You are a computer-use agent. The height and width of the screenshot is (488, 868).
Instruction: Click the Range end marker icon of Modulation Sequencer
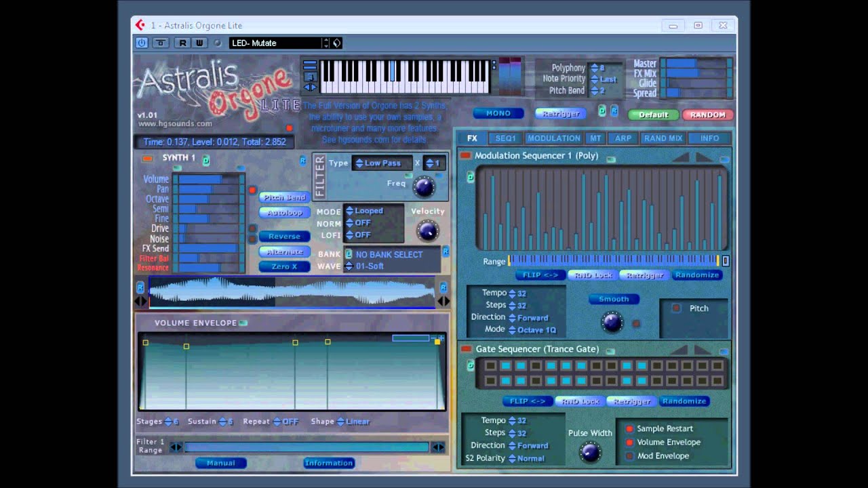(x=725, y=261)
